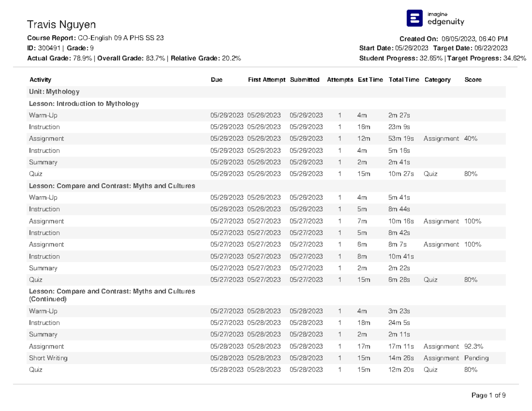This screenshot has width=532, height=411.
Task: Click the Score column header
Action: point(473,80)
